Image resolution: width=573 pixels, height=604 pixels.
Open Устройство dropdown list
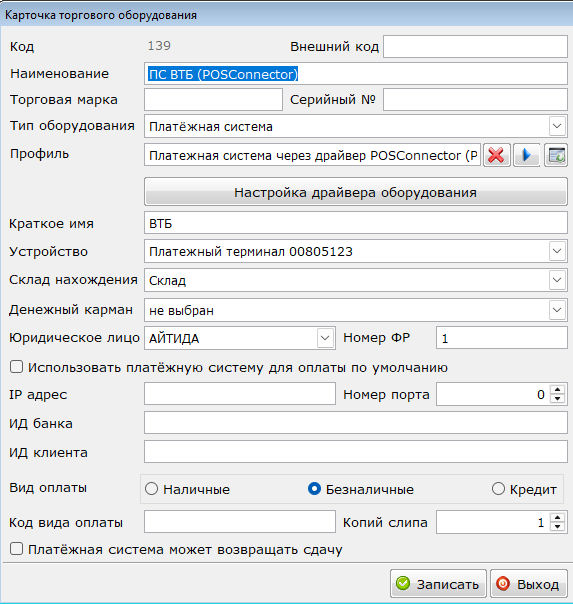click(557, 251)
